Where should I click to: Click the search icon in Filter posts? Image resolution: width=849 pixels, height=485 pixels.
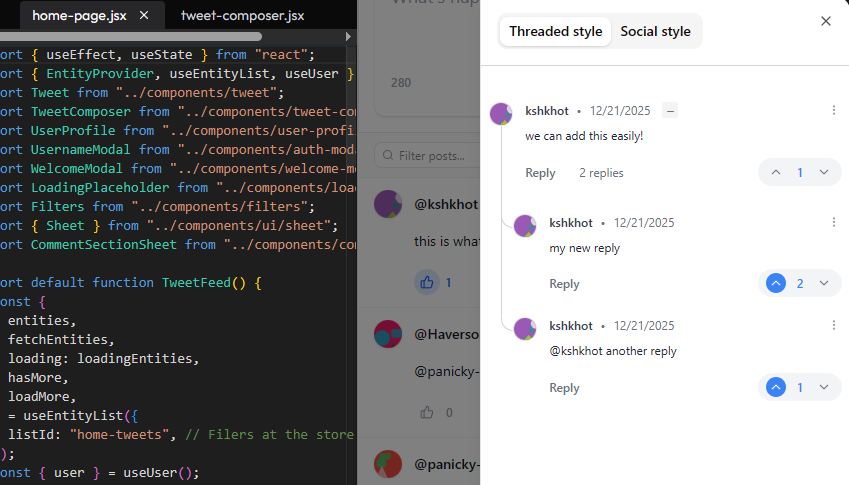(388, 155)
